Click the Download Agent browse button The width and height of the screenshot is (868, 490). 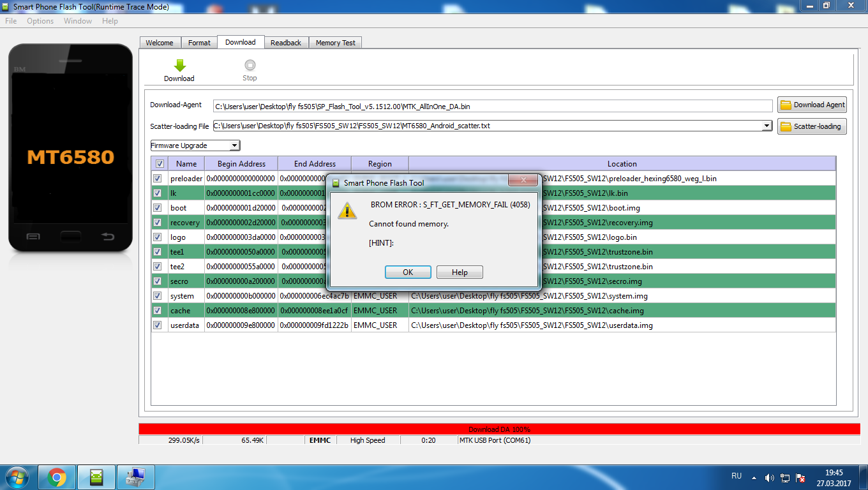[x=812, y=105]
